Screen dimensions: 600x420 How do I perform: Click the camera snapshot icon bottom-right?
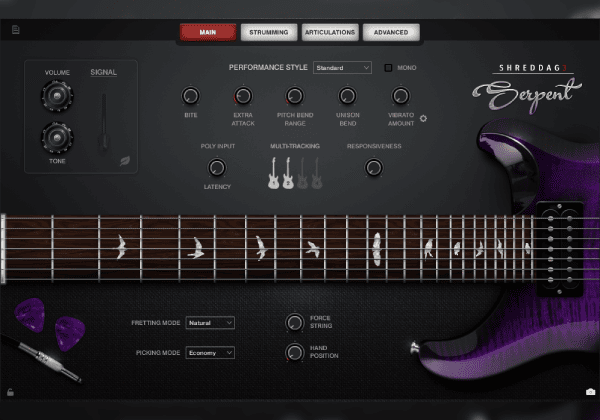point(590,391)
